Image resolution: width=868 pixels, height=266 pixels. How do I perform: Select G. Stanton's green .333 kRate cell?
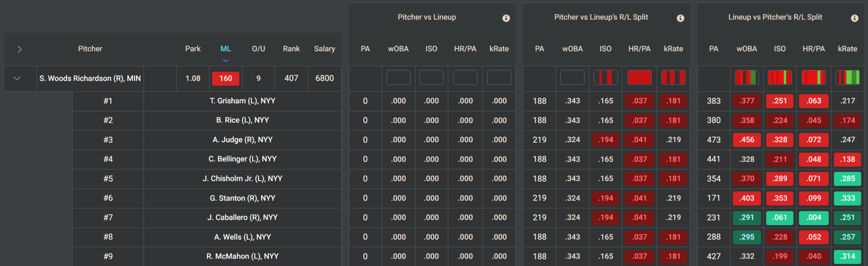[x=848, y=198]
